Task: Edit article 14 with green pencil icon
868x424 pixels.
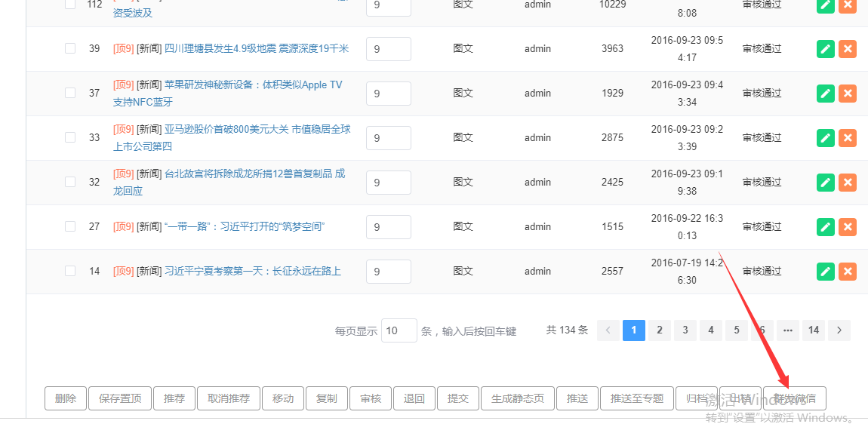Action: (826, 272)
